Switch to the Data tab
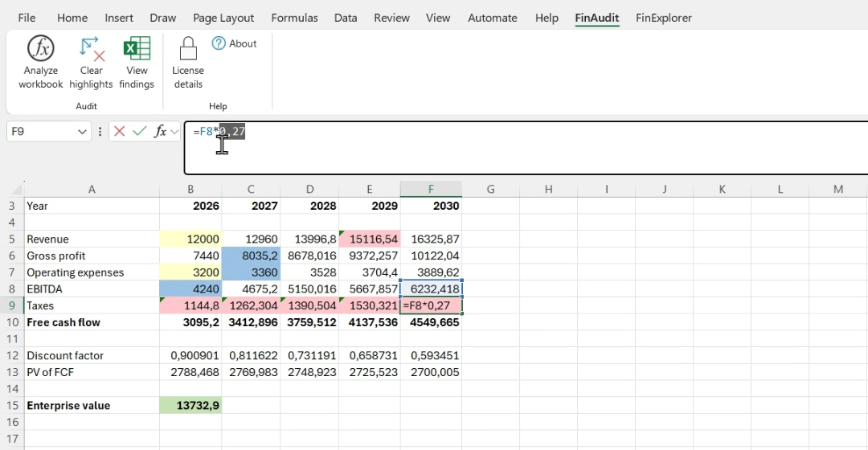This screenshot has height=450, width=868. pos(346,18)
